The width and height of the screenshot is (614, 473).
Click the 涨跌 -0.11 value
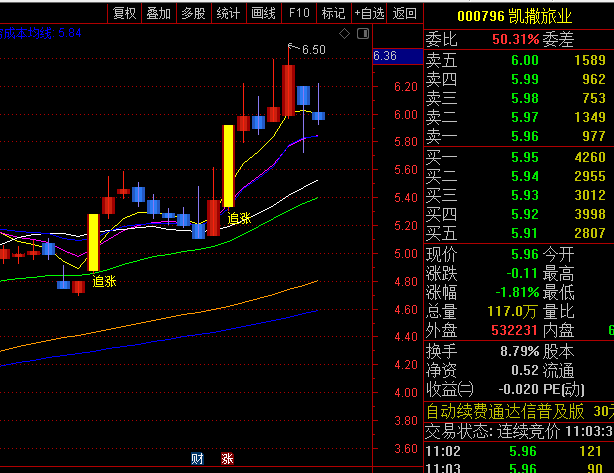522,273
